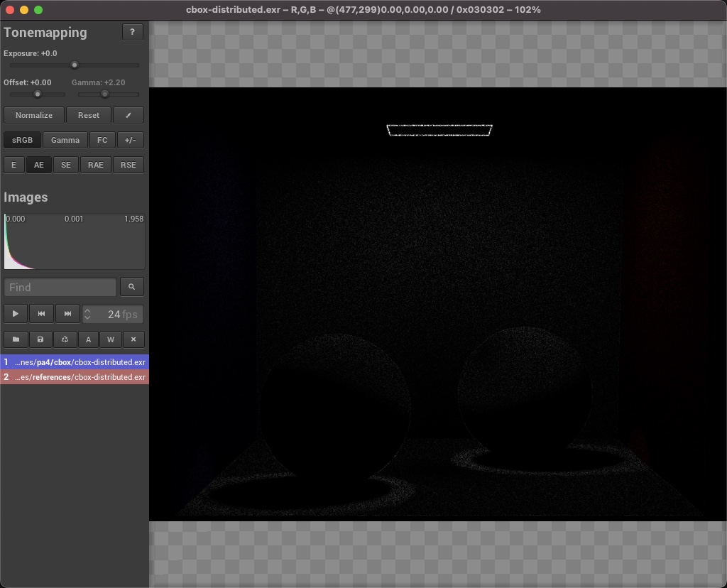Close the current image with X button
Image resolution: width=727 pixels, height=588 pixels.
point(133,339)
